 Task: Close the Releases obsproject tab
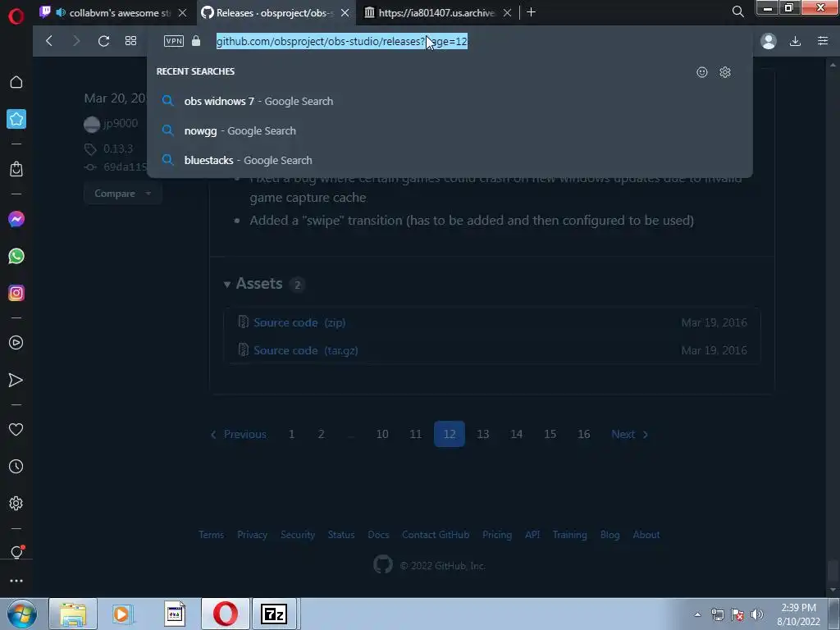pyautogui.click(x=345, y=12)
